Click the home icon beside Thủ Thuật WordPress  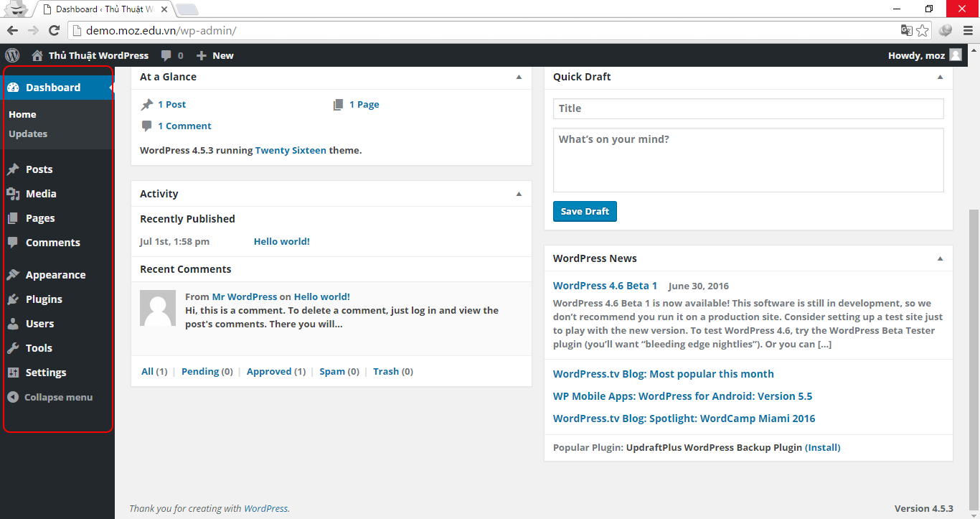click(37, 55)
